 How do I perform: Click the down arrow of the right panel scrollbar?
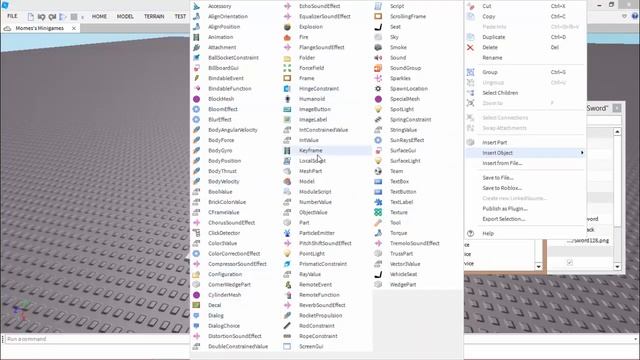[x=617, y=267]
